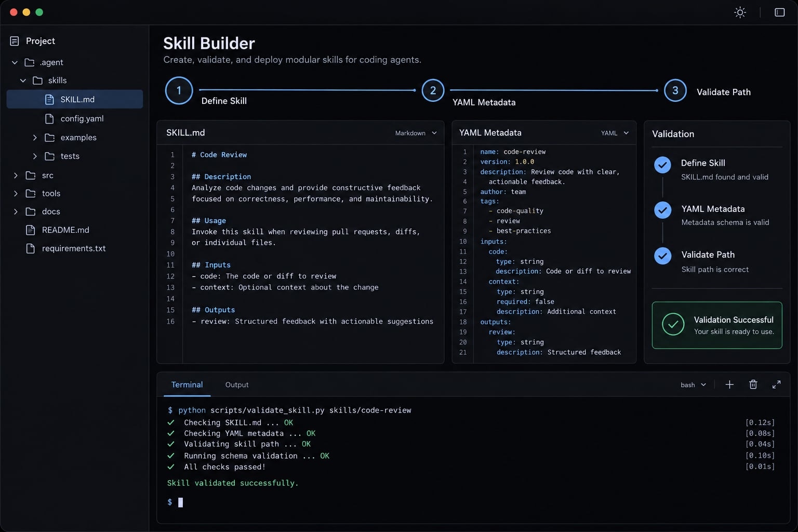Viewport: 798px width, 532px height.
Task: Click 'Running schema validation ... OK' terminal line
Action: coord(257,456)
